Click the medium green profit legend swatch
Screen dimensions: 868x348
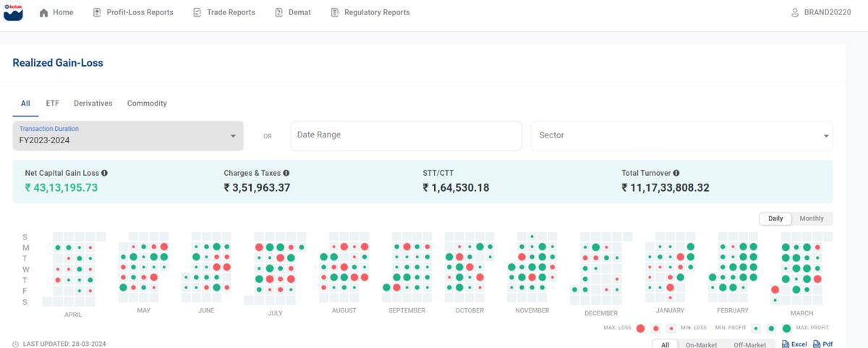[771, 328]
